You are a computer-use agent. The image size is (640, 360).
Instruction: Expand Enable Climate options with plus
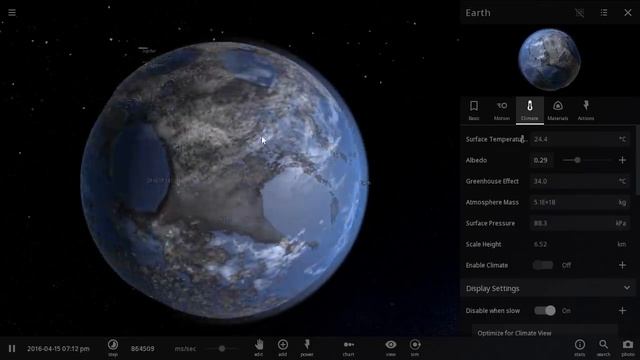622,265
